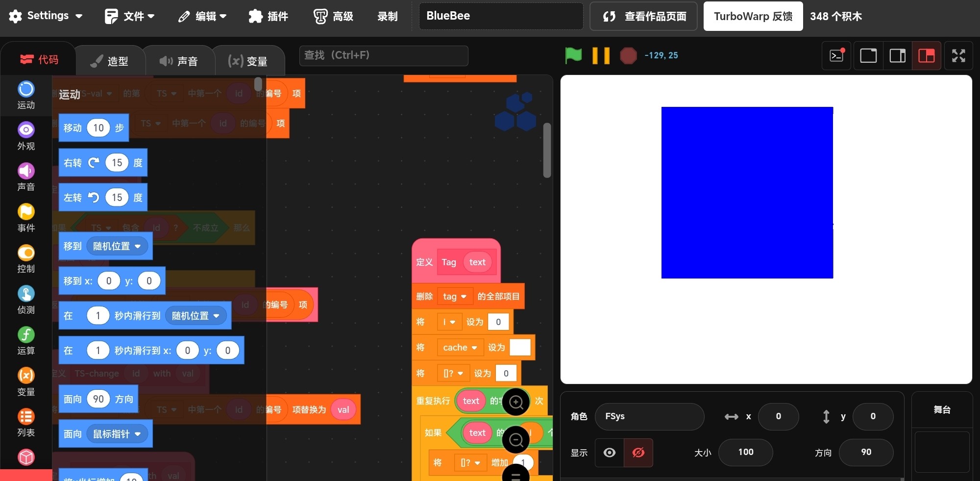Click the 10 value in 移动 步 block
The image size is (980, 481).
pos(98,128)
